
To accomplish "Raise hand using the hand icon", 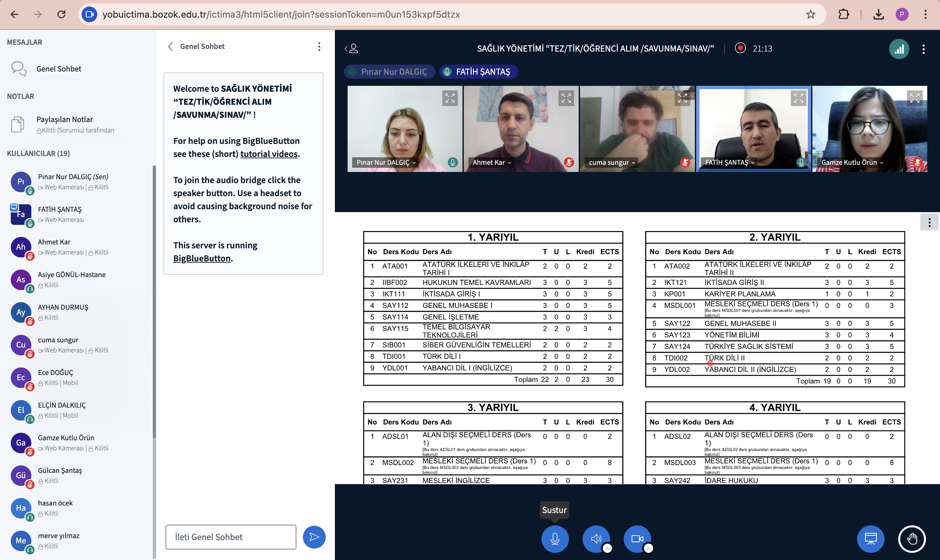I will (912, 538).
